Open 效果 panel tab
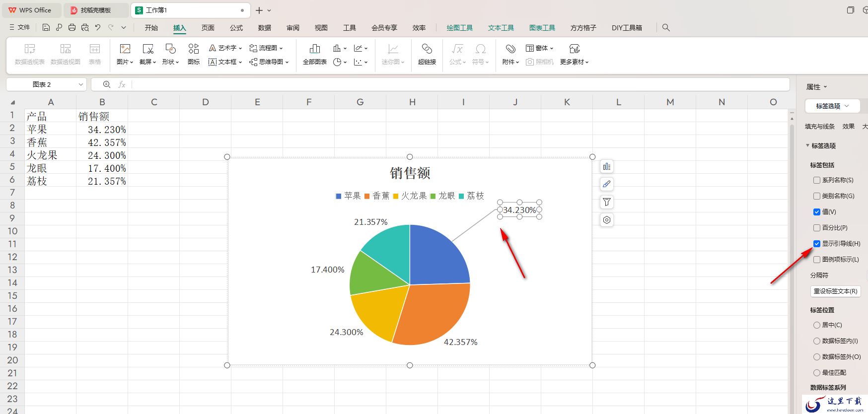 (x=849, y=127)
